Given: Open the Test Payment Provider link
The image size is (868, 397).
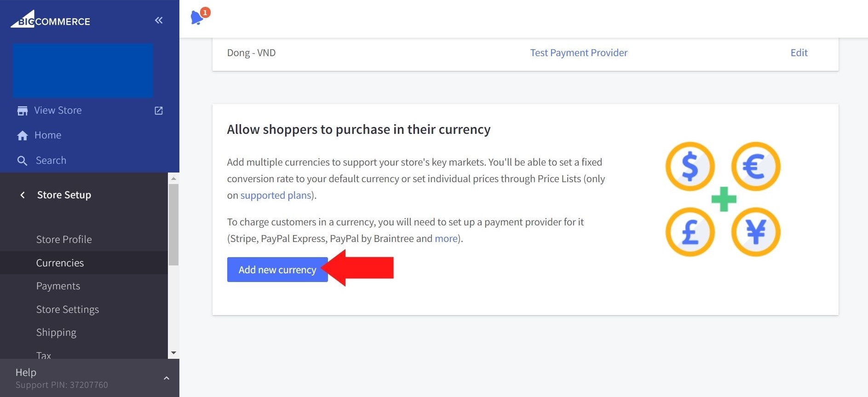Looking at the screenshot, I should pos(578,53).
